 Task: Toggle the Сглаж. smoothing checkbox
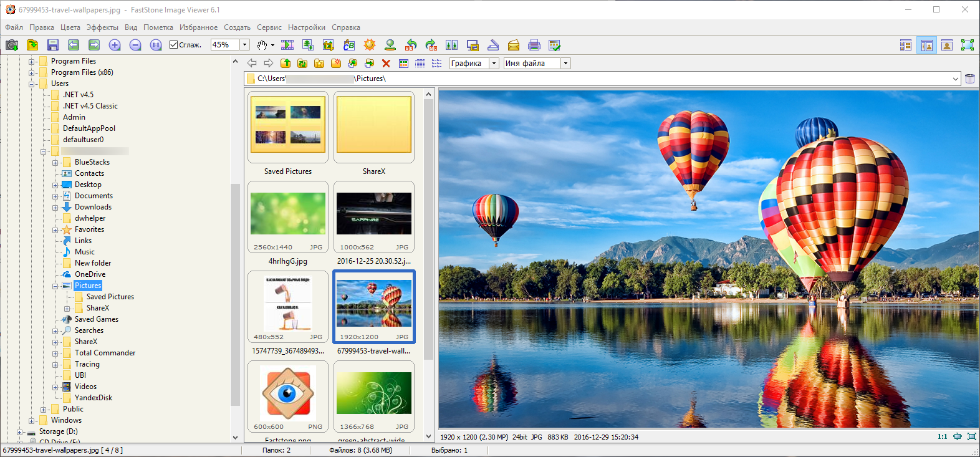174,45
